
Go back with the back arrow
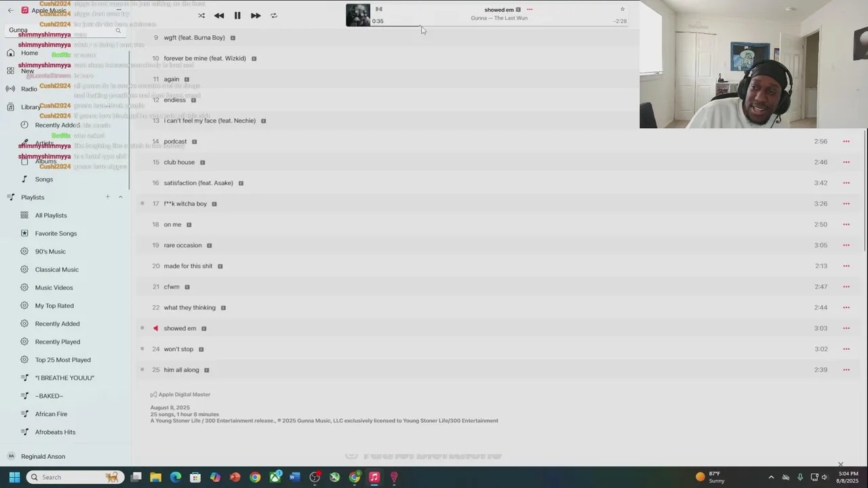click(10, 10)
